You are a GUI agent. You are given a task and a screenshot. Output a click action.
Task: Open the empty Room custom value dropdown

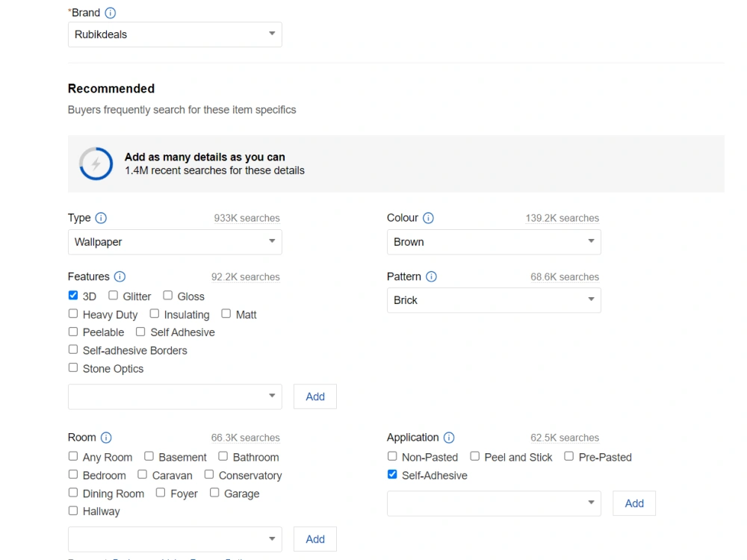point(175,539)
